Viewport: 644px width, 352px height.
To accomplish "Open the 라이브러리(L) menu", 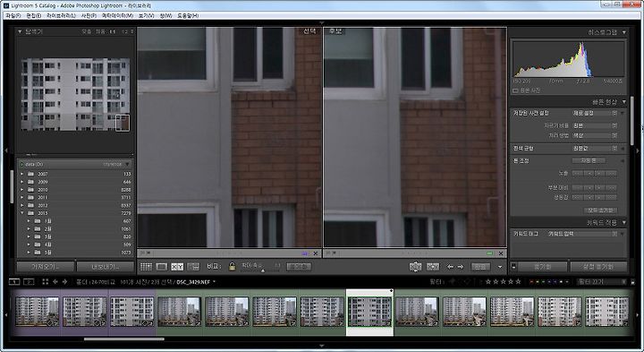I will pos(61,15).
